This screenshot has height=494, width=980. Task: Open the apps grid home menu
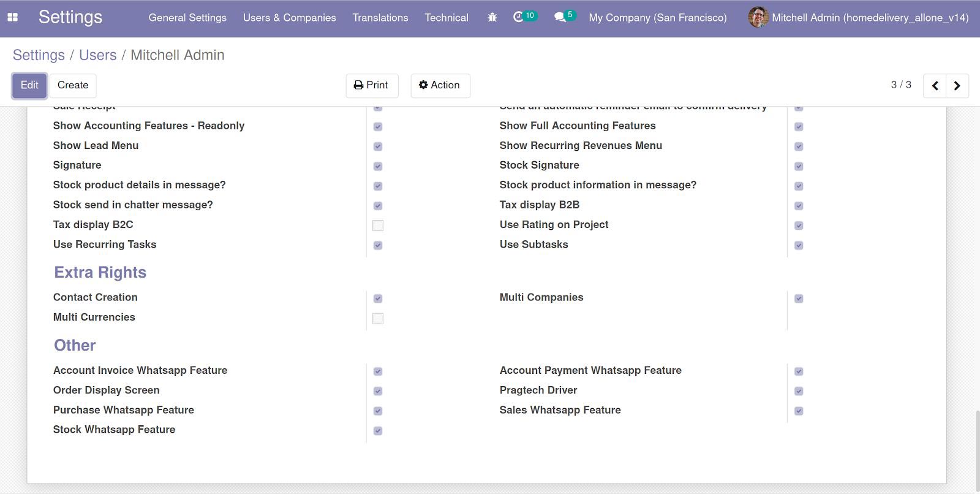12,18
